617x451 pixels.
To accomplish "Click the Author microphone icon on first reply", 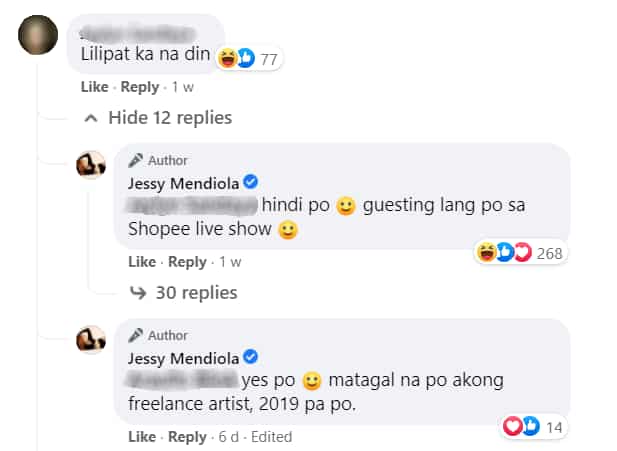I will click(135, 160).
